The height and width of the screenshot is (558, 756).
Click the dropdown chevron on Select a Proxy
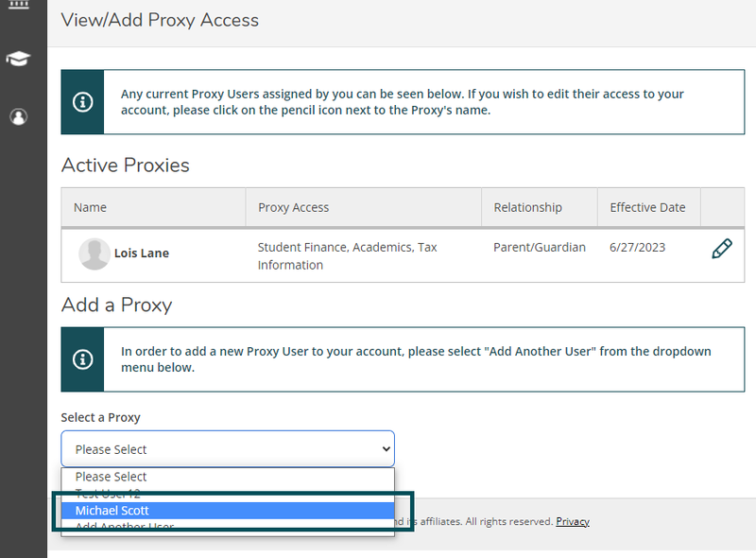click(x=384, y=448)
